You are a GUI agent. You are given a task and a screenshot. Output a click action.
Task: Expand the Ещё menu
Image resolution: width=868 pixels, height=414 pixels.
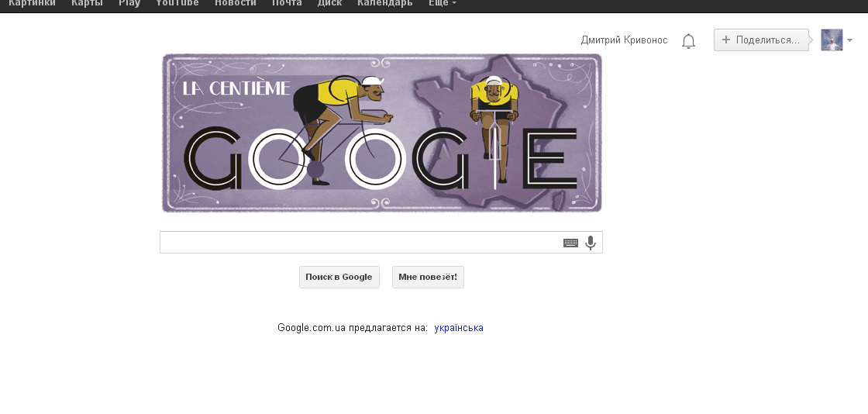click(x=443, y=3)
